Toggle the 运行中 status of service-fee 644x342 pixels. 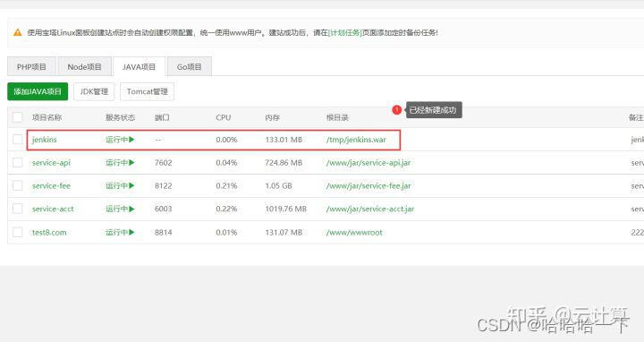[120, 186]
